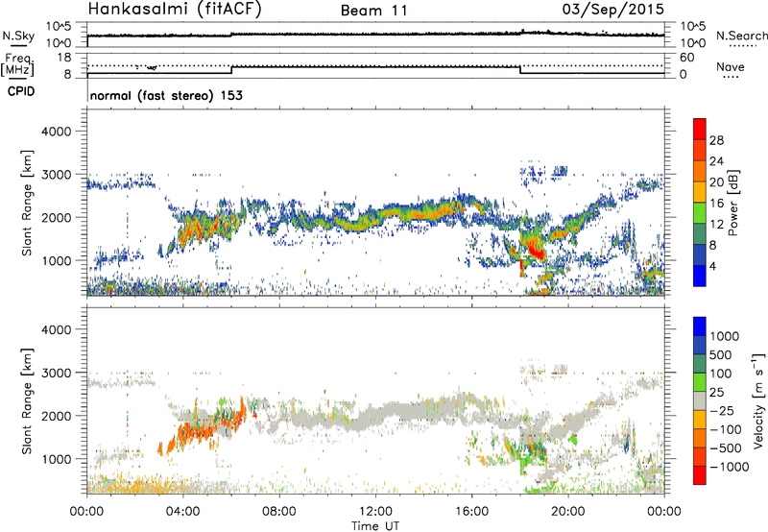Screen dimensions: 768x532
Task: Click the 'CPID' label
Action: point(21,91)
